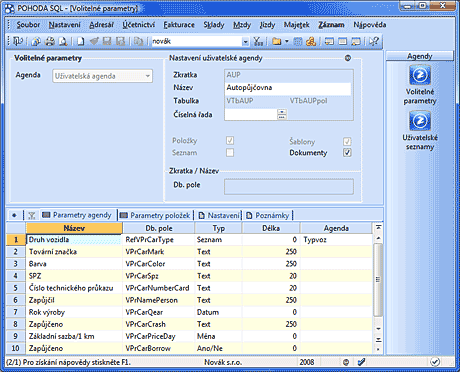Click the grid table toolbar icon

298,41
